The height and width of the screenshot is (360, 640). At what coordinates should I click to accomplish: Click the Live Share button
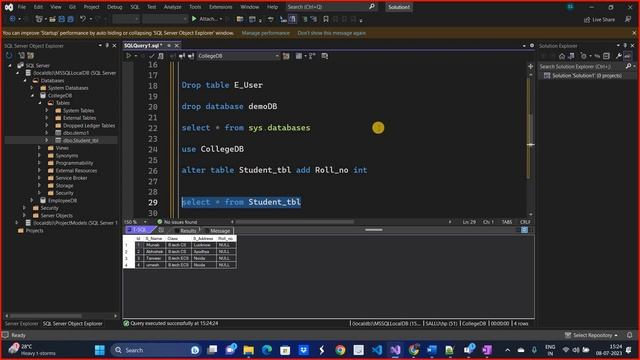pos(599,20)
